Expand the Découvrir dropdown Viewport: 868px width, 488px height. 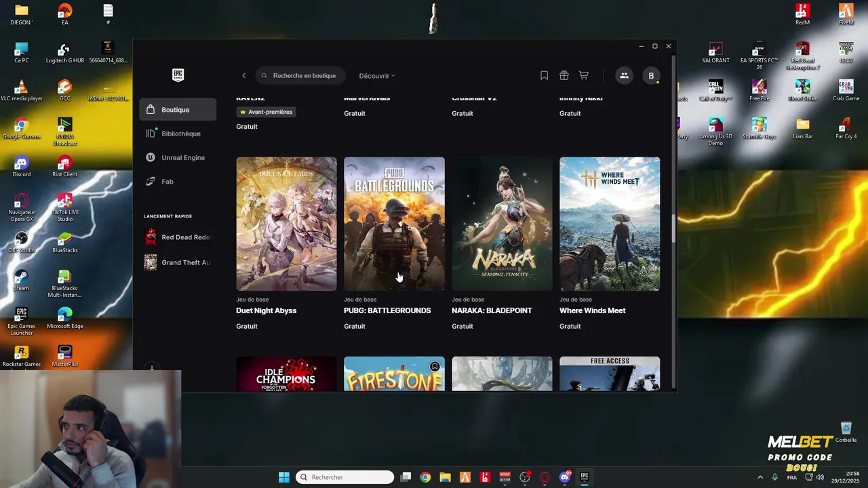377,76
